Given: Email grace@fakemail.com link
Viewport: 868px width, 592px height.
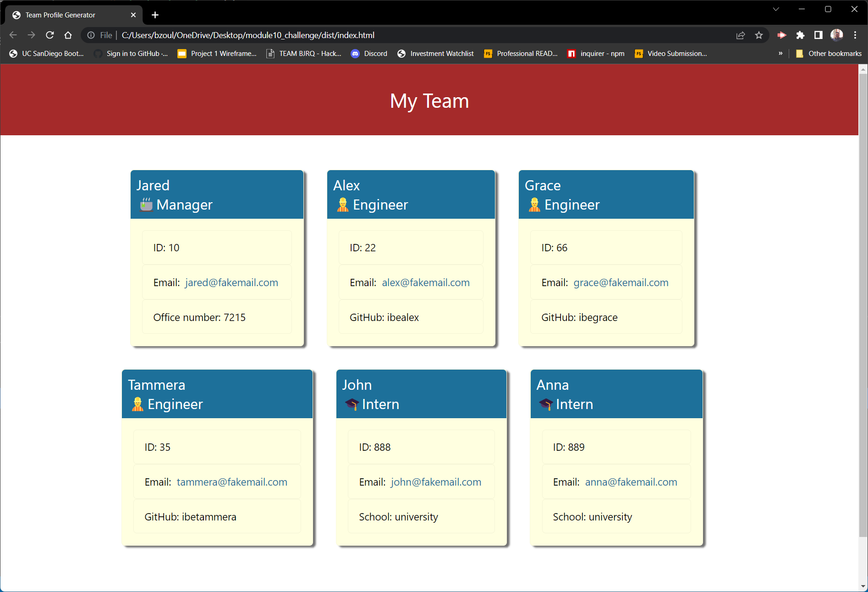Looking at the screenshot, I should (621, 282).
